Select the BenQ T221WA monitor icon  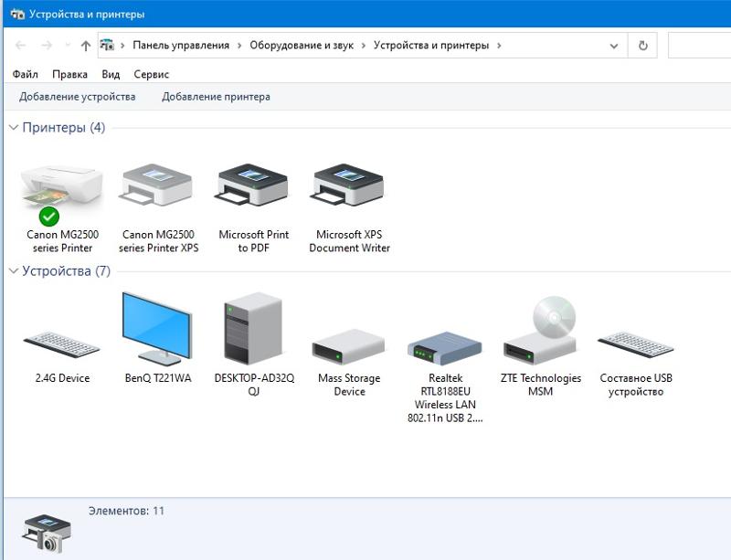tap(157, 329)
